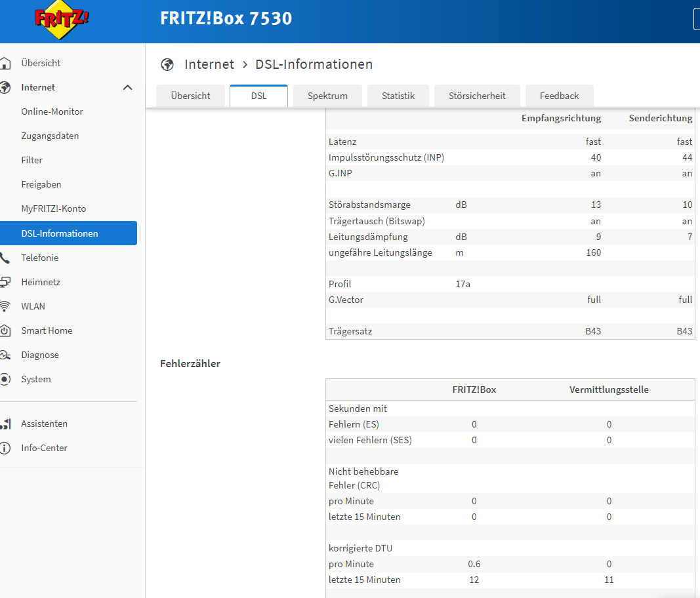The width and height of the screenshot is (700, 598).
Task: Click the WLAN wifi icon
Action: tap(5, 307)
